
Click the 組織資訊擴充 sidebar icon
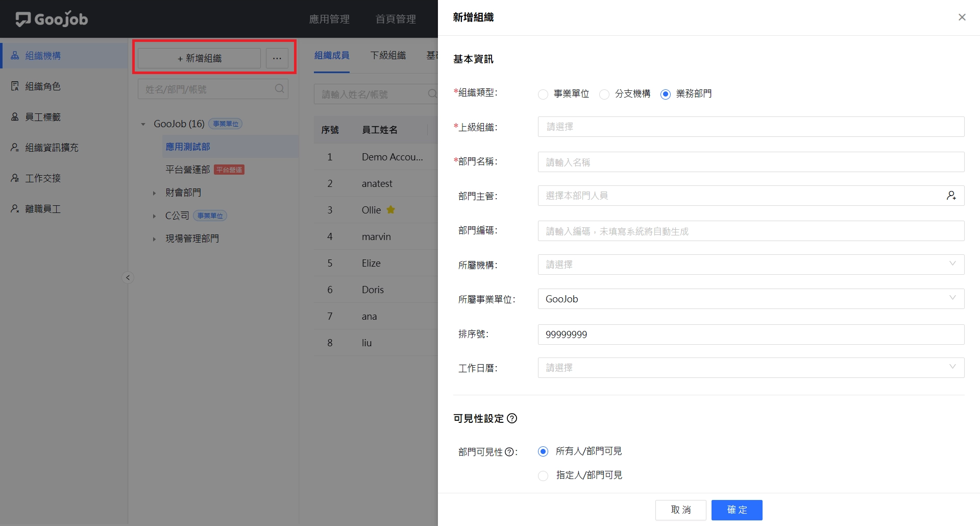pos(15,148)
